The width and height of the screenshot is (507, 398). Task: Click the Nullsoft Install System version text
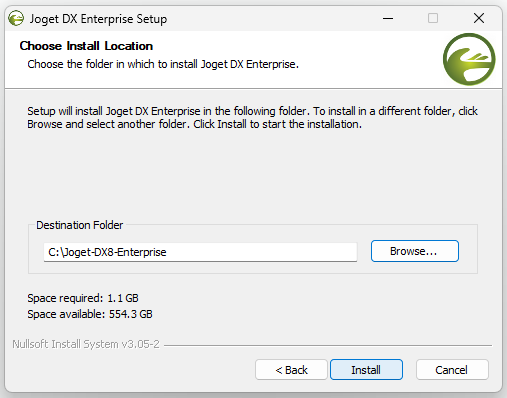point(86,344)
